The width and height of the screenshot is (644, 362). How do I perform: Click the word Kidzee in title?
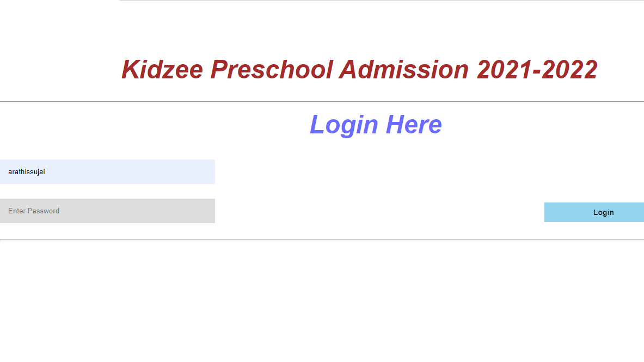point(162,70)
